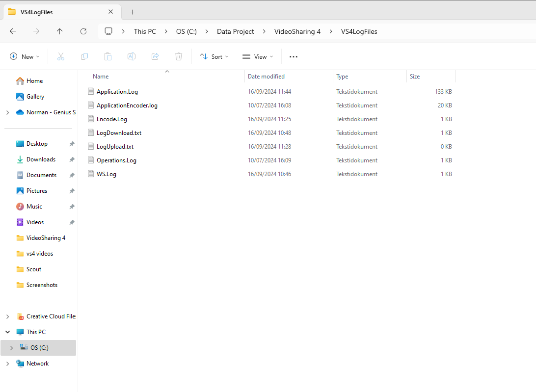This screenshot has height=392, width=536.
Task: Open the See more options ellipsis
Action: 294,57
